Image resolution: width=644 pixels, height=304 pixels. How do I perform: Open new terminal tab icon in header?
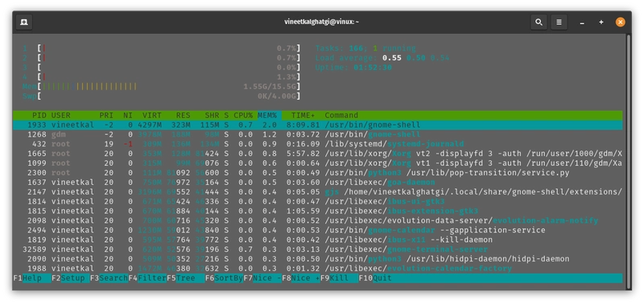[24, 23]
